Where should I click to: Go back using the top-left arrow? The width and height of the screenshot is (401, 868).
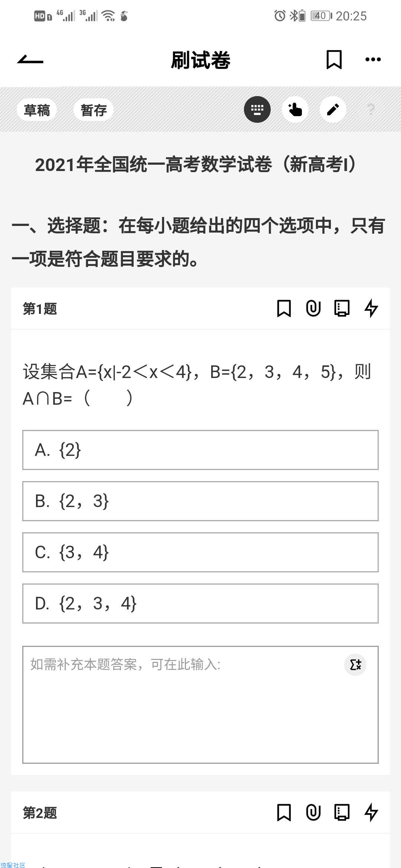click(30, 59)
